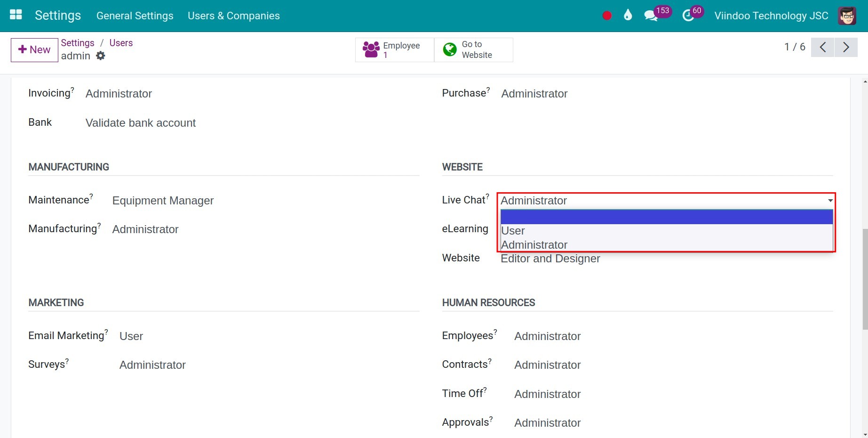Open Bank Validate bank account dropdown
Image resolution: width=868 pixels, height=438 pixels.
click(x=252, y=123)
